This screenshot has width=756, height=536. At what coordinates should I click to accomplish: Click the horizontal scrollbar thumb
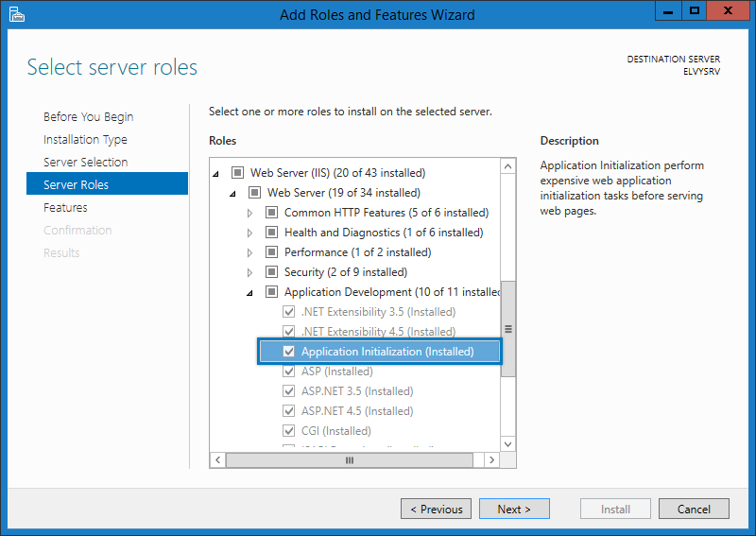pyautogui.click(x=350, y=459)
